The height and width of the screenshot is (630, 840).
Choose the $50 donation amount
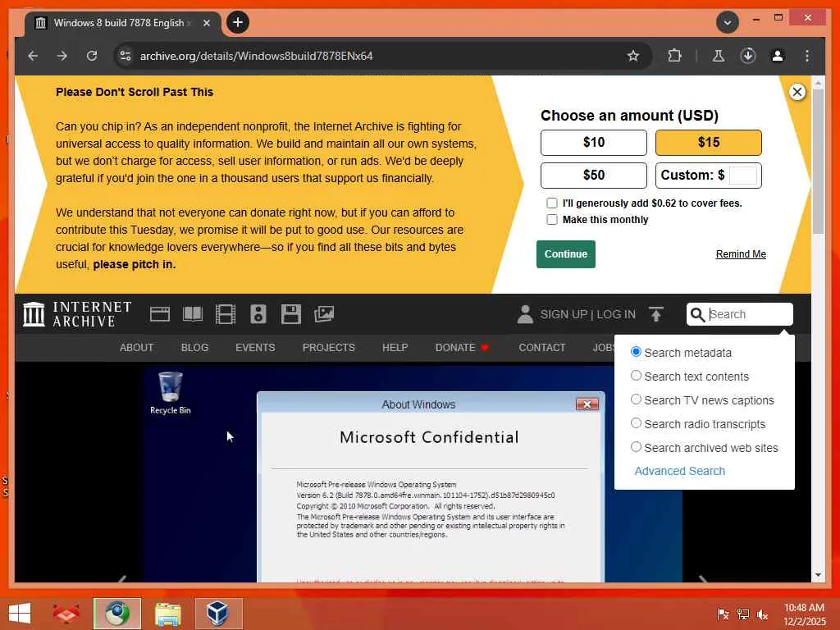coord(594,176)
